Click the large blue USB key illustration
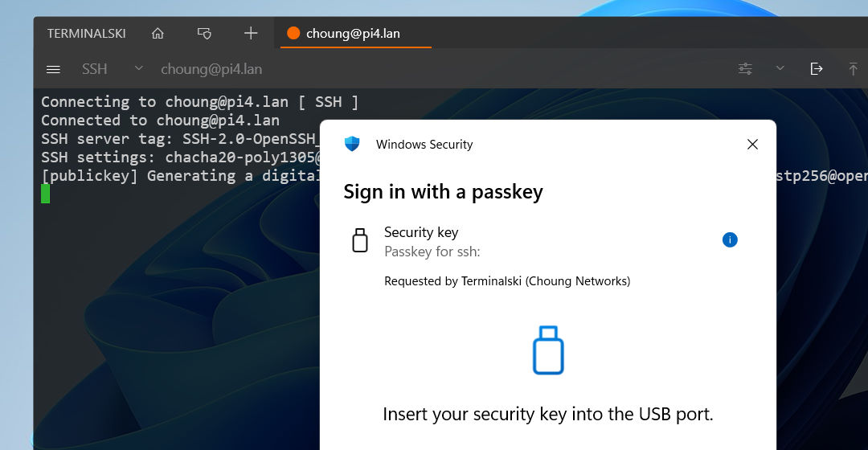 coord(548,350)
